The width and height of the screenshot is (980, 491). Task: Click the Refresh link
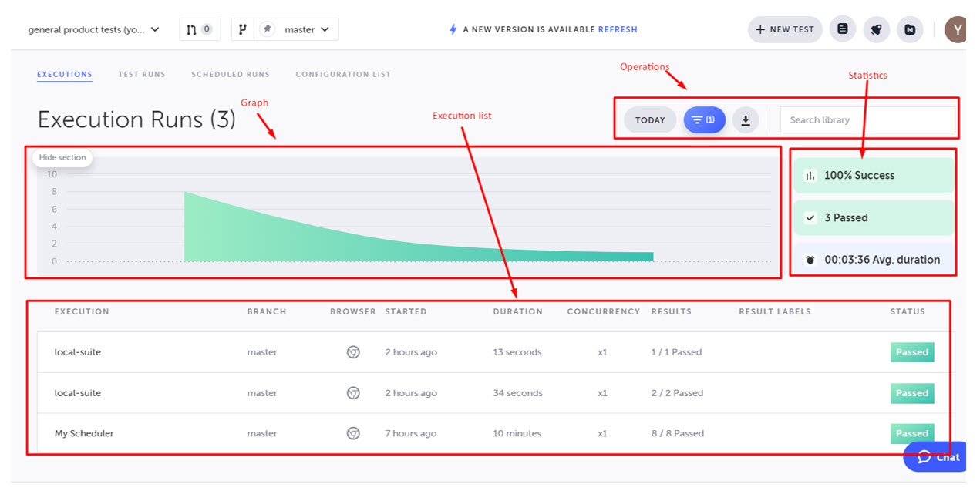click(x=618, y=29)
